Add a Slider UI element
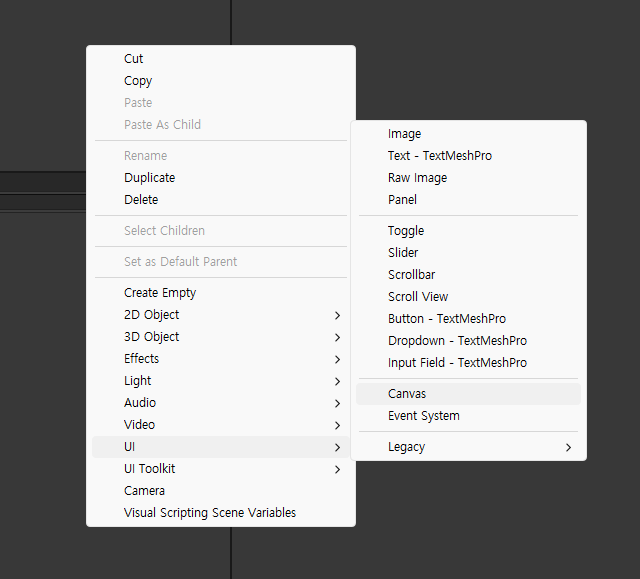 (x=468, y=253)
